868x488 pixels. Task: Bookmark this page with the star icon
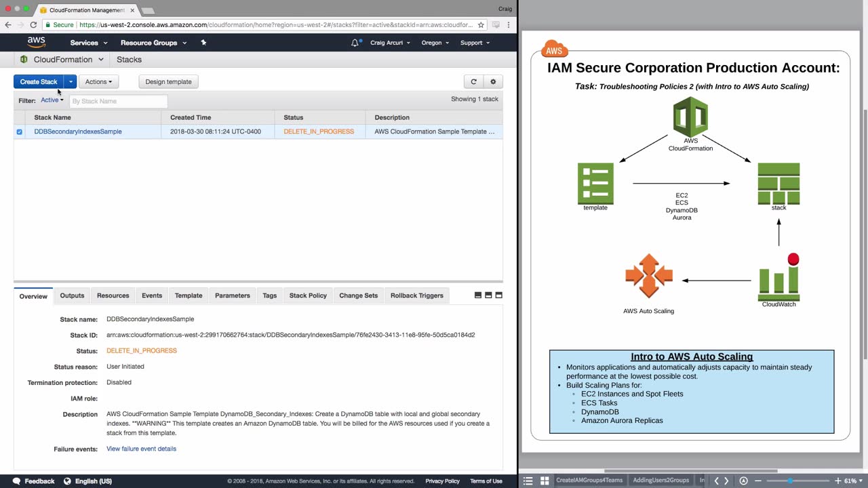tap(481, 25)
